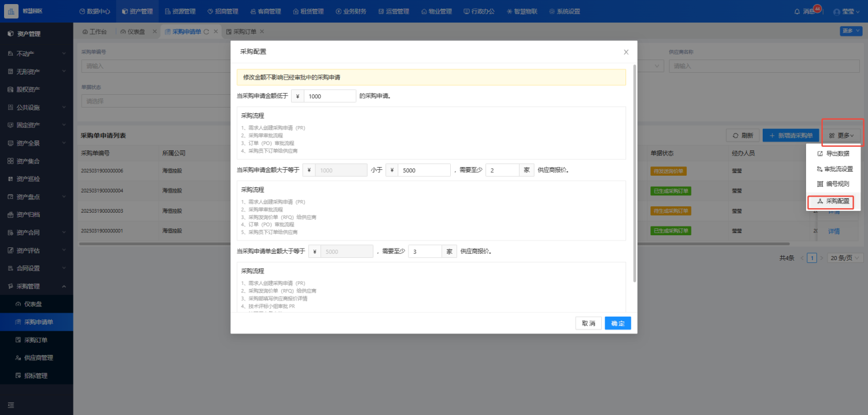Open 供应商管理 in the sidebar
Screen dimensions: 868x415
(x=39, y=358)
